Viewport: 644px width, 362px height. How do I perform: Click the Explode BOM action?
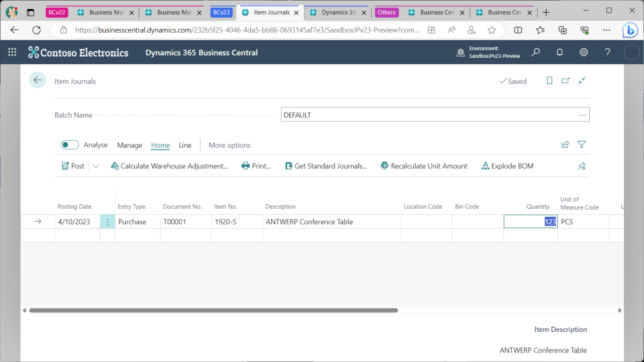(508, 166)
